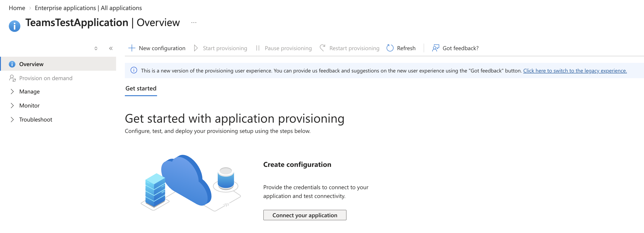Click the switch to legacy experience link
This screenshot has width=644, height=233.
[x=575, y=71]
